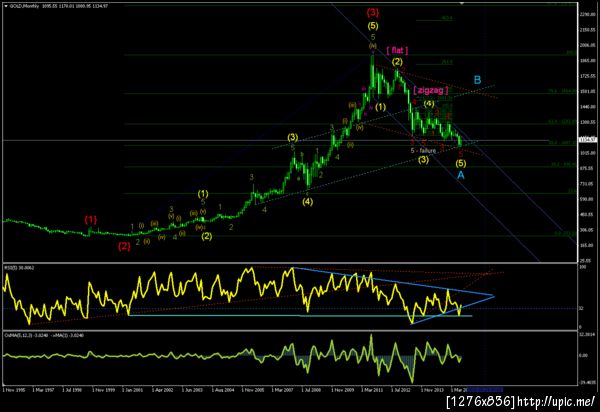Click the '1 Jul 2012' date label
Image resolution: width=600 pixels, height=412 pixels.
coord(402,390)
